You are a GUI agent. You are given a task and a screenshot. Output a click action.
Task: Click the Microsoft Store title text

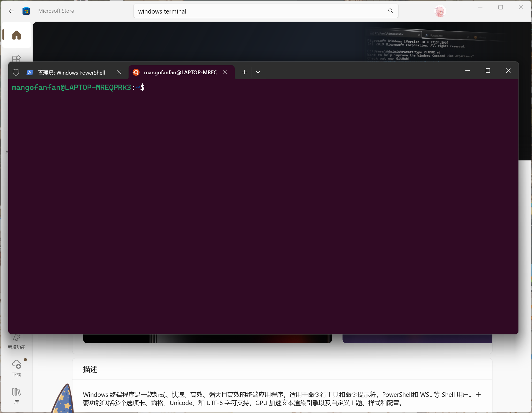56,11
